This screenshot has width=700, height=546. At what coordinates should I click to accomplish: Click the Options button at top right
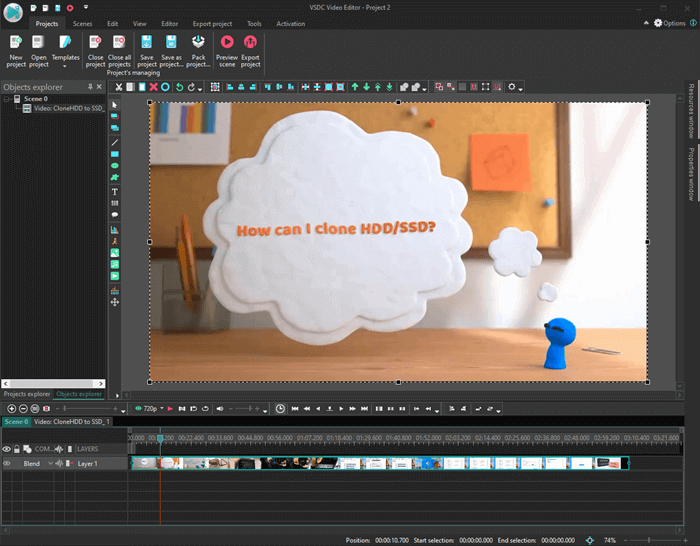674,23
